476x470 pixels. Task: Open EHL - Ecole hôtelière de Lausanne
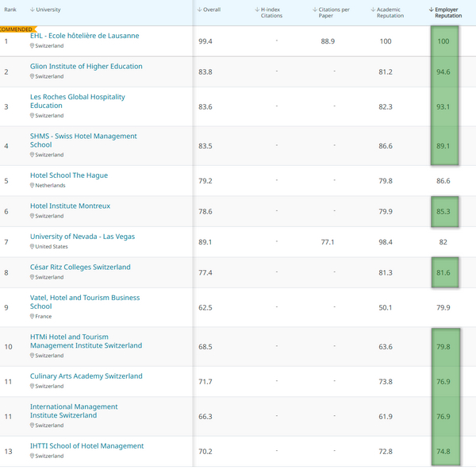click(84, 36)
